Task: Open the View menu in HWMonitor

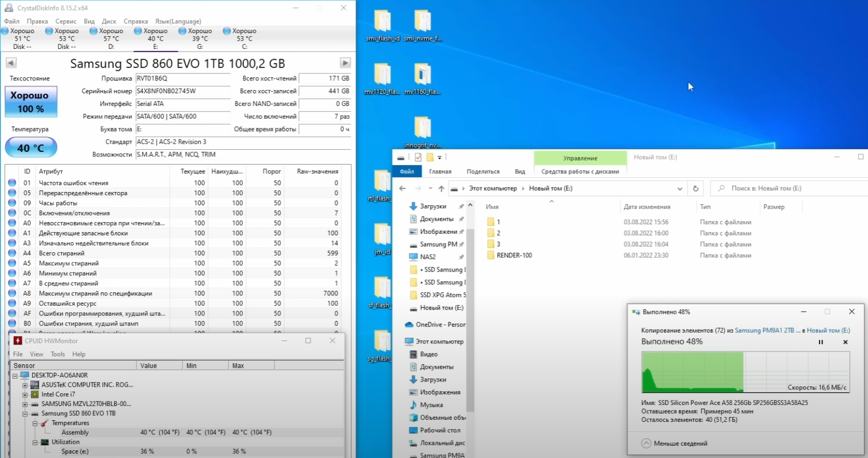Action: click(36, 354)
